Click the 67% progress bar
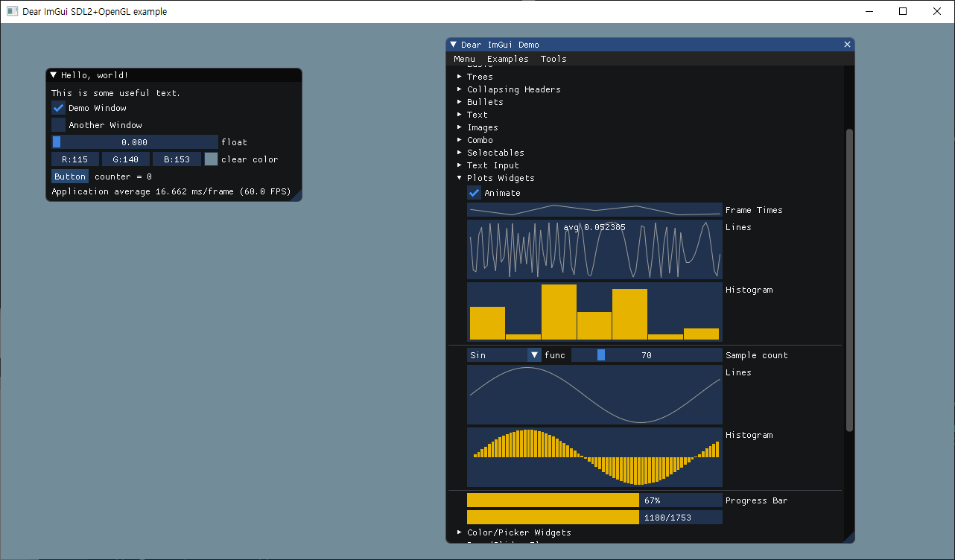The image size is (955, 560). click(x=594, y=500)
